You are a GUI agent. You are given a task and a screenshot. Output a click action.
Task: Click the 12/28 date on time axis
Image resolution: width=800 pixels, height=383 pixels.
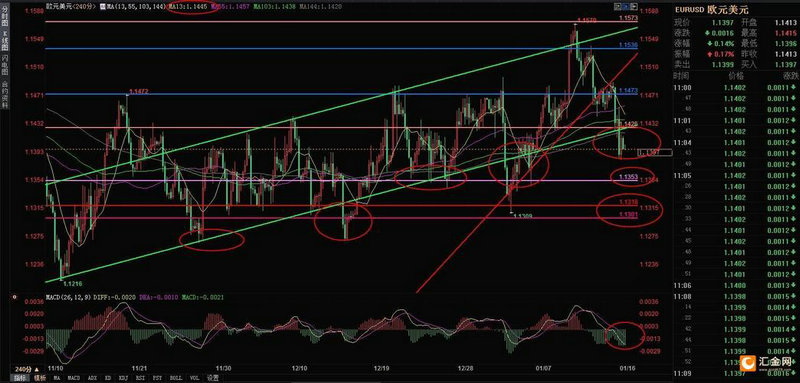coord(465,368)
